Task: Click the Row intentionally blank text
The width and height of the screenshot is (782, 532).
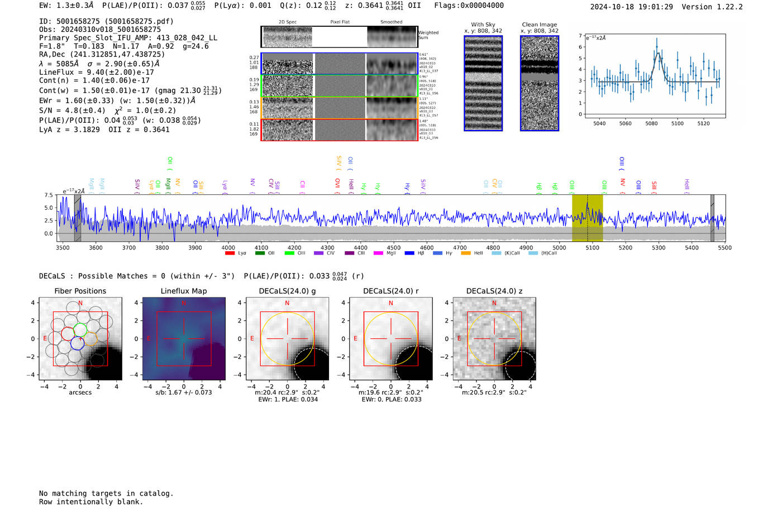Action: pos(91,502)
